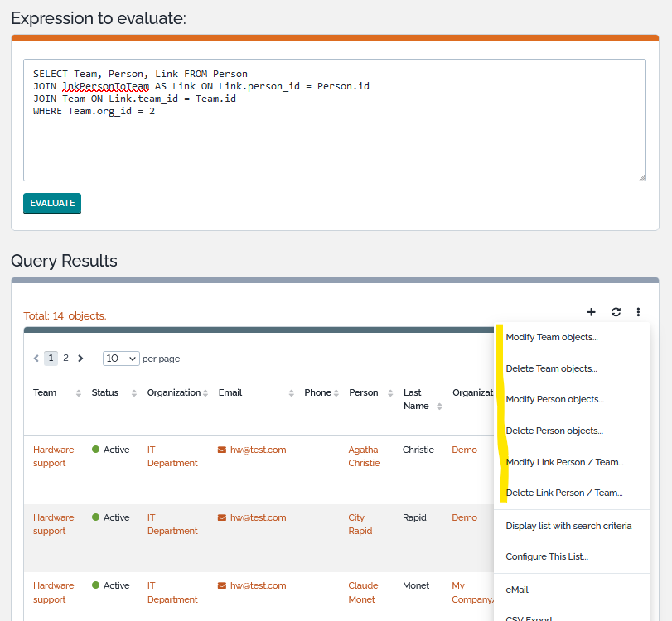Select Modify Team objects menu entry
The width and height of the screenshot is (672, 621).
(x=552, y=337)
